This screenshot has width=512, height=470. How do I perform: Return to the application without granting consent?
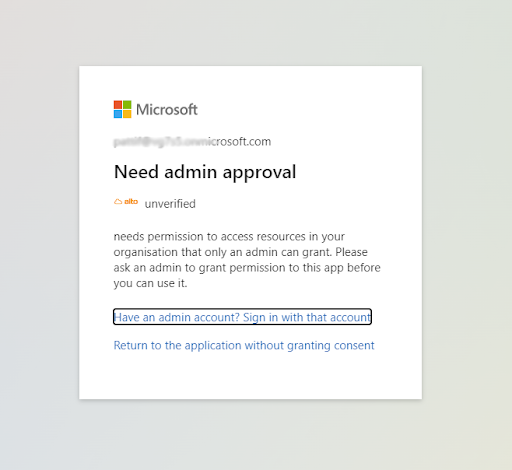pyautogui.click(x=244, y=345)
